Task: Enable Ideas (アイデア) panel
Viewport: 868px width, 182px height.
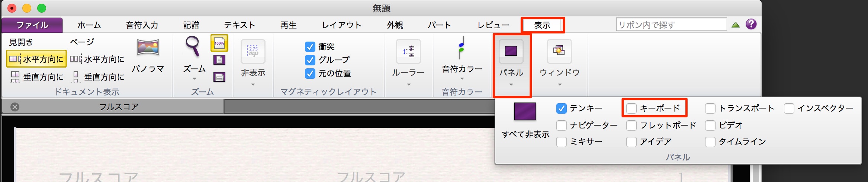Action: [x=631, y=142]
